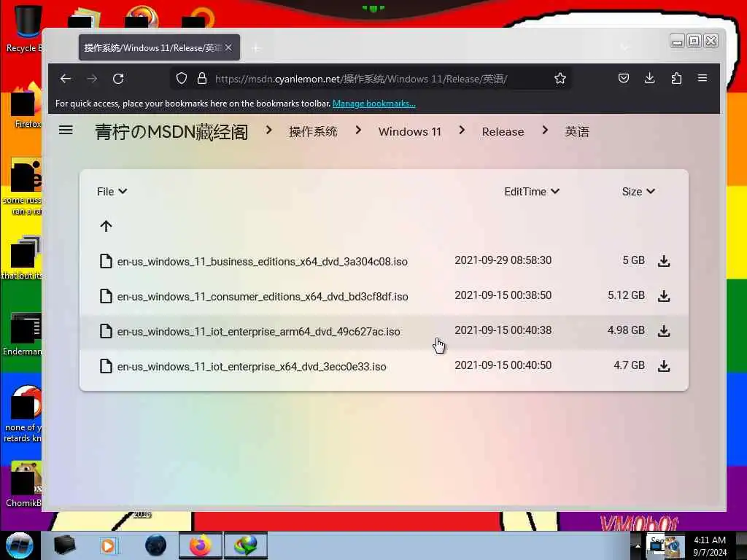747x560 pixels.
Task: Open en-us_windows_11_business_editions_x64 file
Action: (x=263, y=262)
